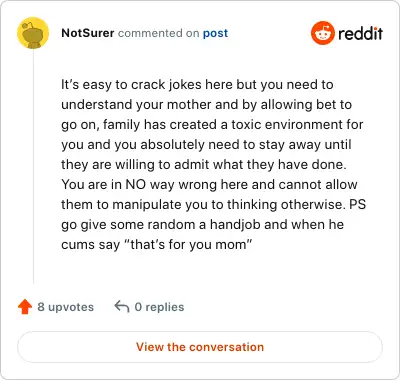Open NotSurer's yellow Snoo avatar
The image size is (400, 380).
point(33,33)
